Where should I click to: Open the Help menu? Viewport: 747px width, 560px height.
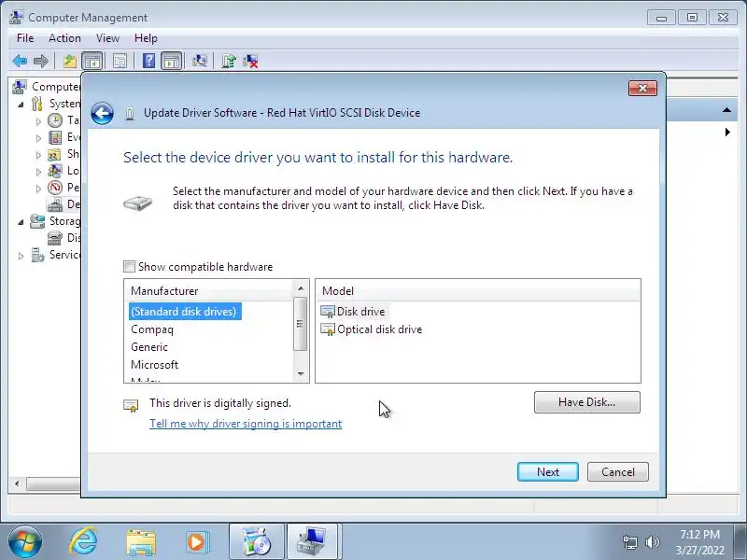146,38
